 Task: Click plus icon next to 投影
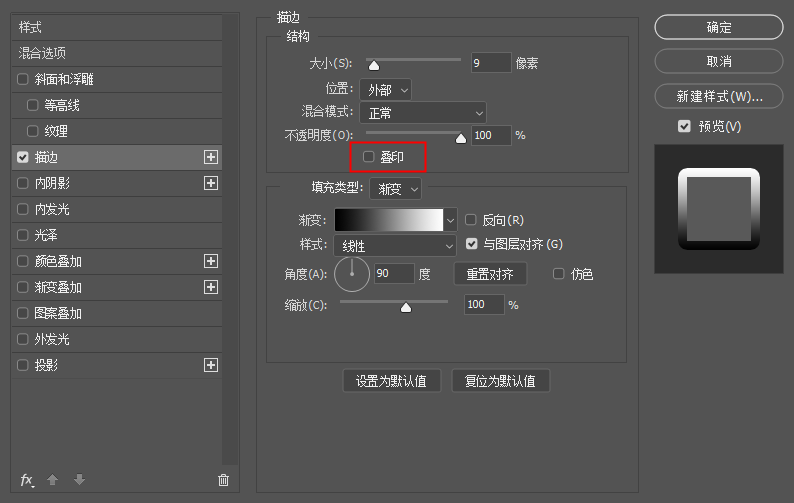[211, 365]
